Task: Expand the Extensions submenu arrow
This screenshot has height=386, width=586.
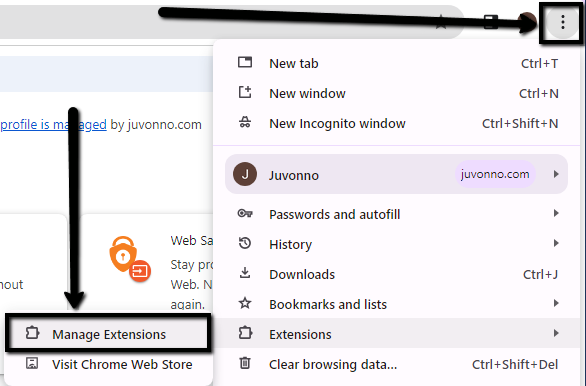Action: (x=556, y=333)
